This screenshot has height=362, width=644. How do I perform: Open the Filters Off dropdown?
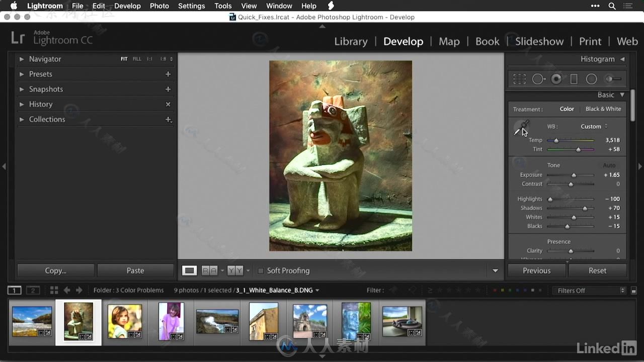click(588, 291)
